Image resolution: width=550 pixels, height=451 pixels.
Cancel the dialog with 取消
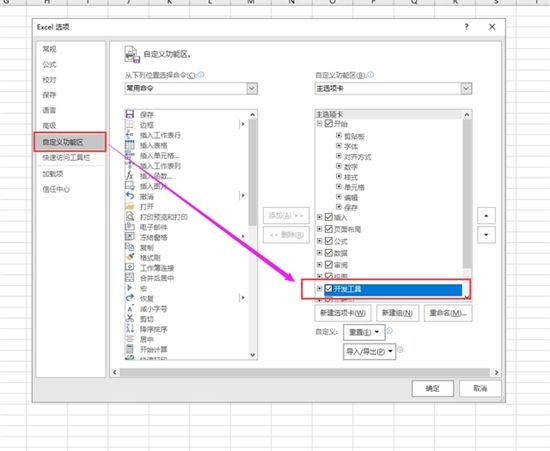[x=480, y=388]
